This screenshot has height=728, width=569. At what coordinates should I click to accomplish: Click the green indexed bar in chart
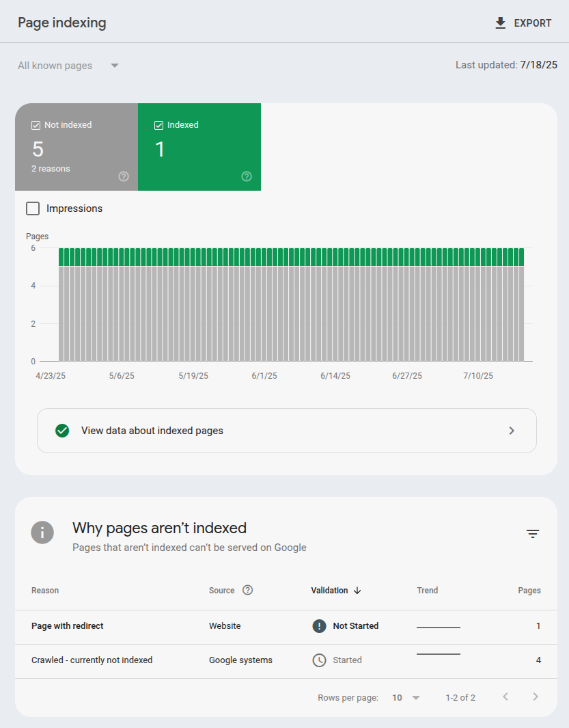[290, 257]
